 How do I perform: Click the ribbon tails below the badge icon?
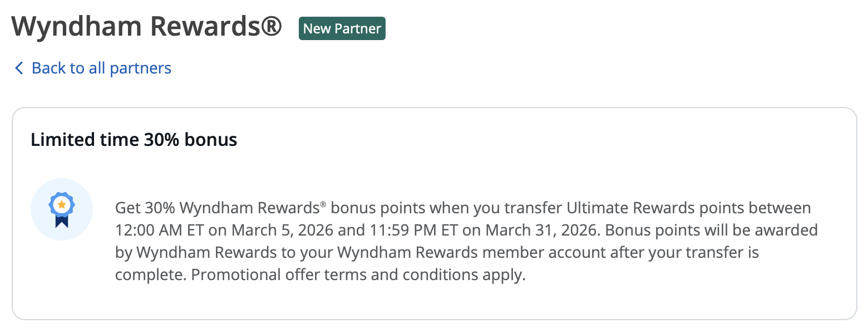61,220
